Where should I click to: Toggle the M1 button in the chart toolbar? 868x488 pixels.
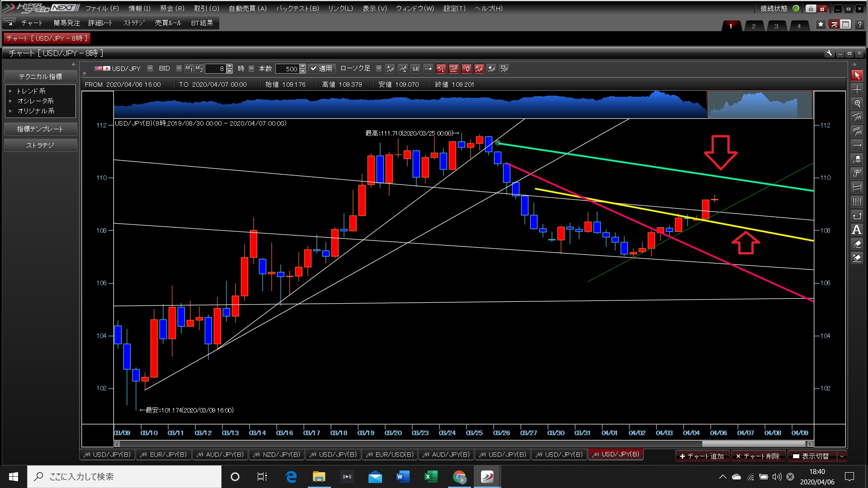point(189,69)
